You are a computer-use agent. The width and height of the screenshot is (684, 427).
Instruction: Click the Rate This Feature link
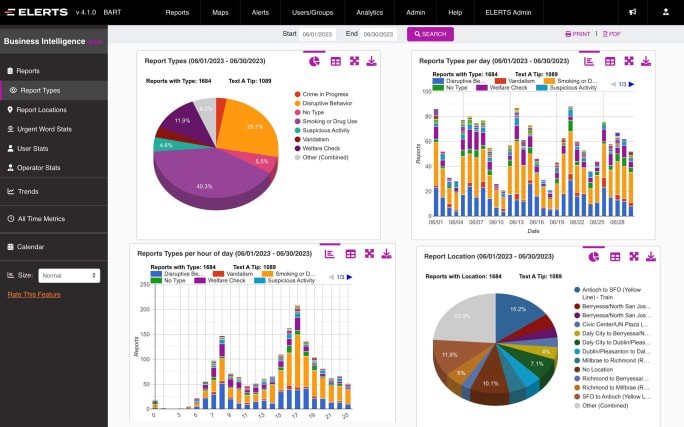click(34, 294)
